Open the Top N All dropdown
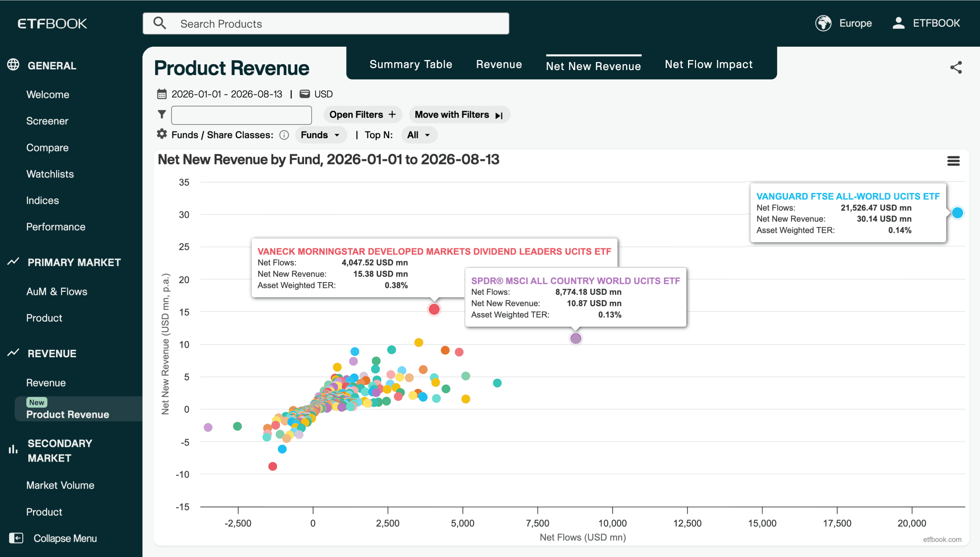980x557 pixels. pos(419,135)
